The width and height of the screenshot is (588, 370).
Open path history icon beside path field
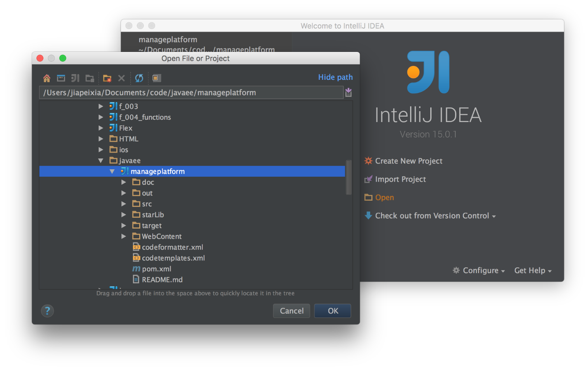(x=348, y=92)
